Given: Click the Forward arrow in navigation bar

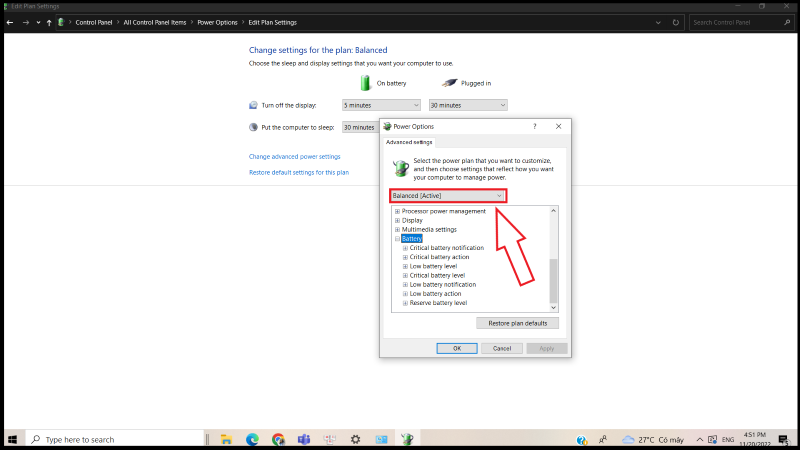Looking at the screenshot, I should coord(26,22).
